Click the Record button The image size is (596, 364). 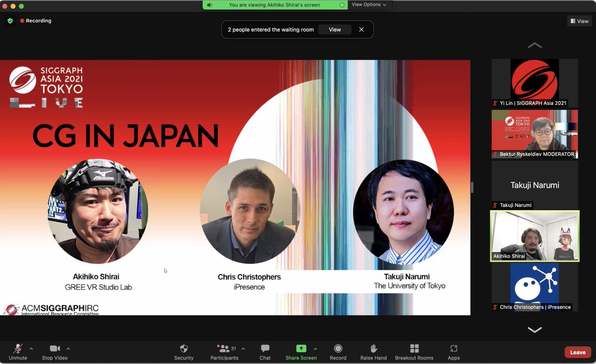(x=338, y=352)
